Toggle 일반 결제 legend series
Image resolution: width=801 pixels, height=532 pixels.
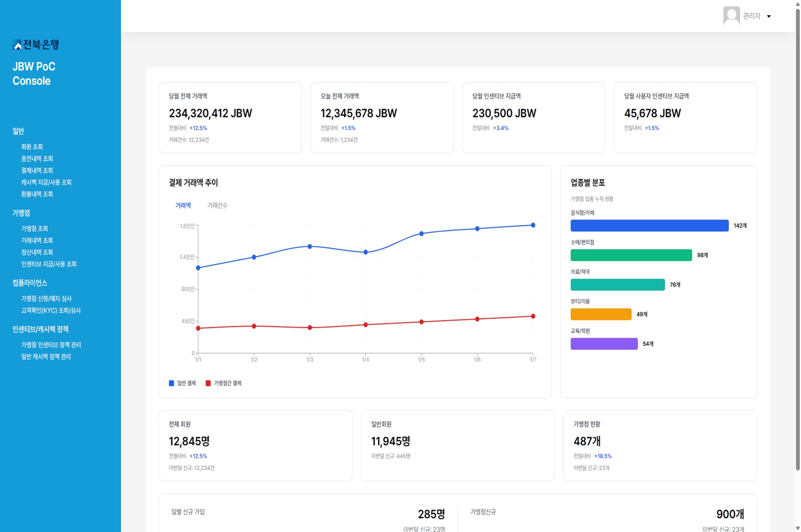[182, 383]
